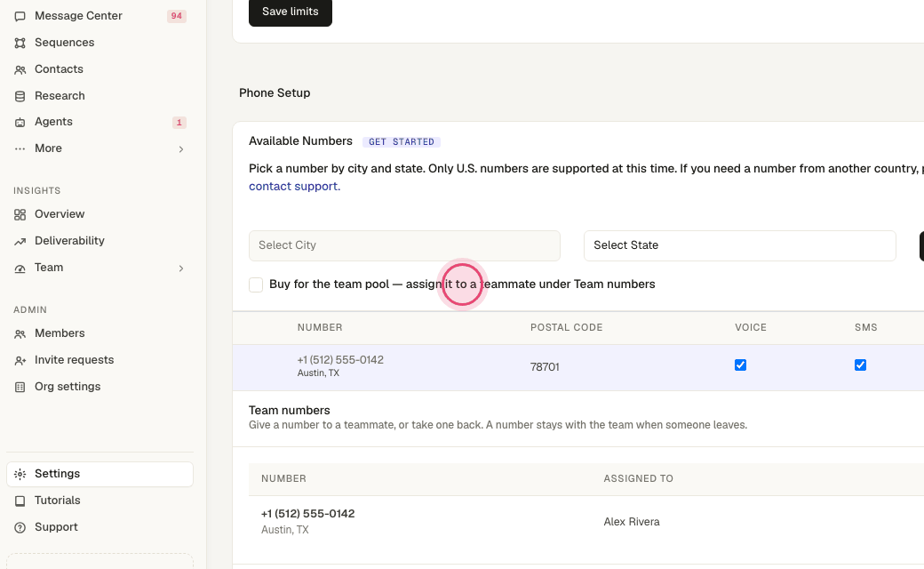Follow the contact support link
924x569 pixels.
(x=294, y=187)
